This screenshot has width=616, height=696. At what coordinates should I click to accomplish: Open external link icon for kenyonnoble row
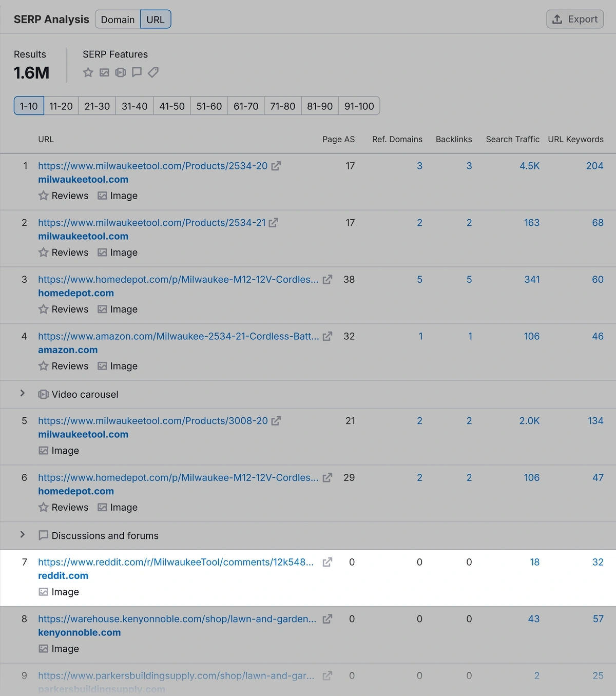pyautogui.click(x=328, y=619)
